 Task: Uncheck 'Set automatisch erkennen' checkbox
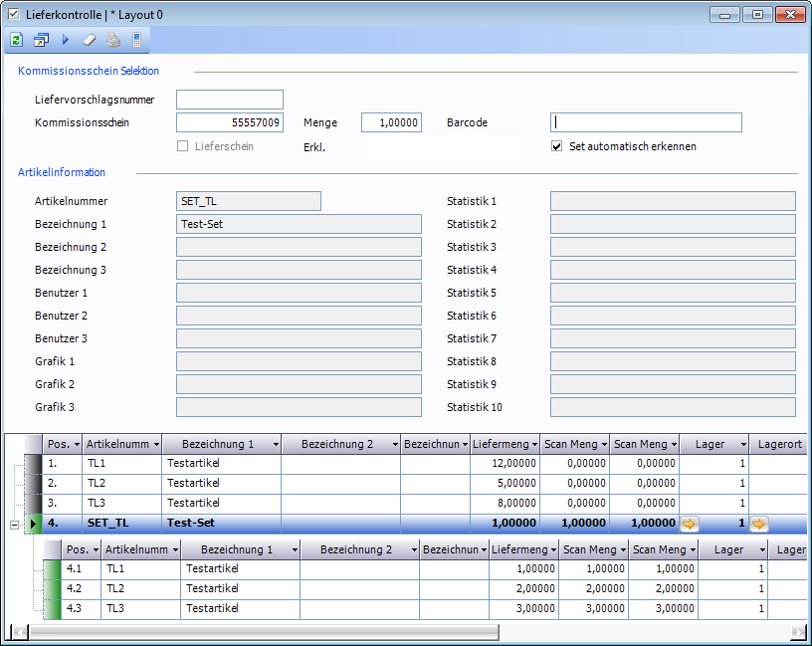[x=557, y=146]
